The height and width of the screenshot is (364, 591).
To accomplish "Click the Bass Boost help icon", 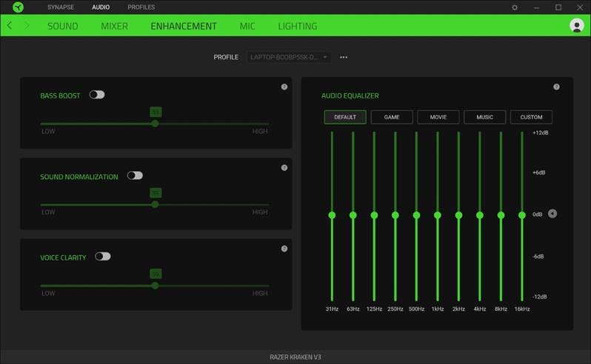I will click(x=284, y=87).
